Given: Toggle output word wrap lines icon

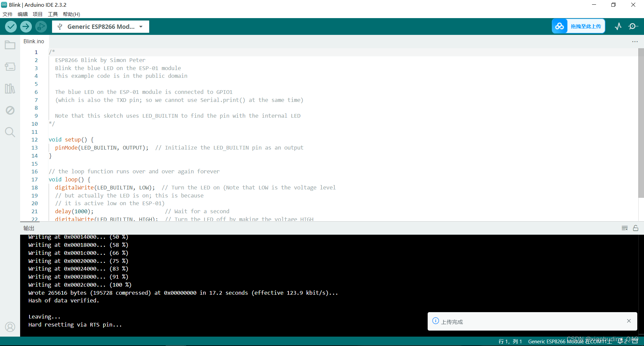Looking at the screenshot, I should coord(625,228).
